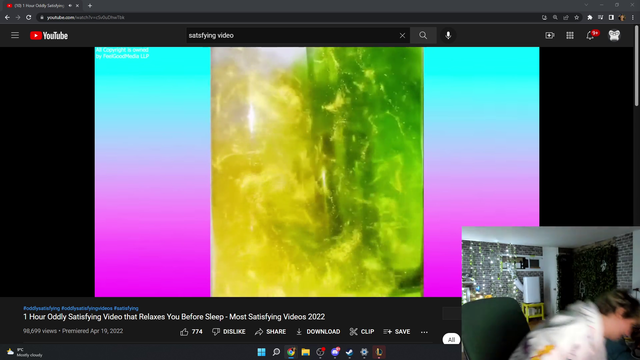
Task: Submit search with the magnifier button
Action: [x=423, y=36]
